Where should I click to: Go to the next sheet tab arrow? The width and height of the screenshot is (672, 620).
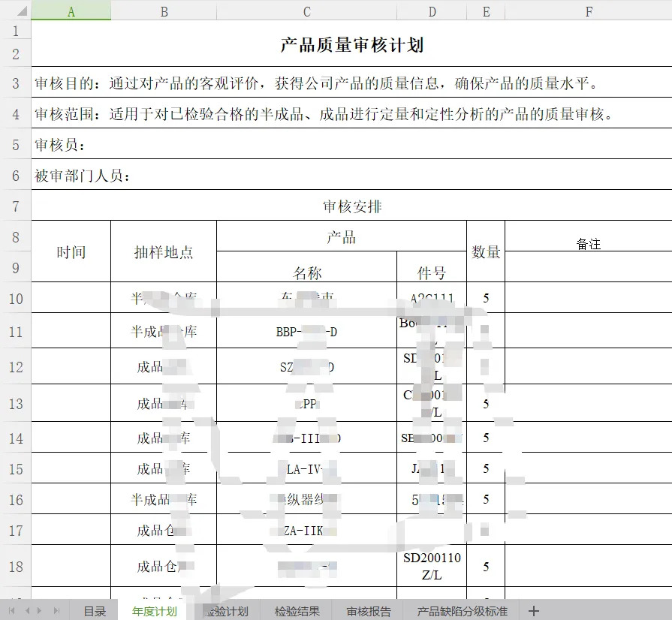pos(40,610)
